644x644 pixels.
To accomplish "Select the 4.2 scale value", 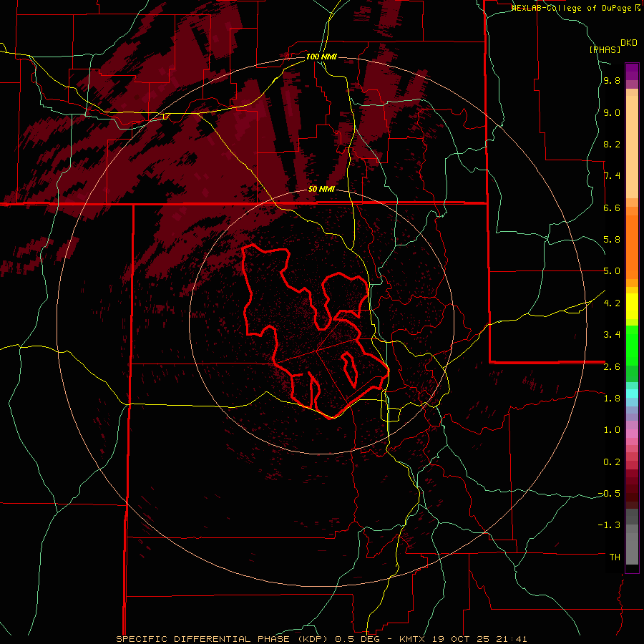I will (612, 303).
